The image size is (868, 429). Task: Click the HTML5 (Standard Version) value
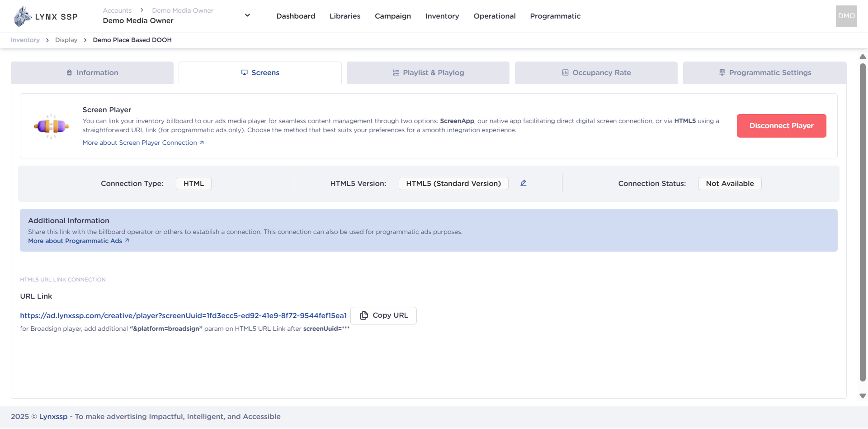pyautogui.click(x=453, y=184)
